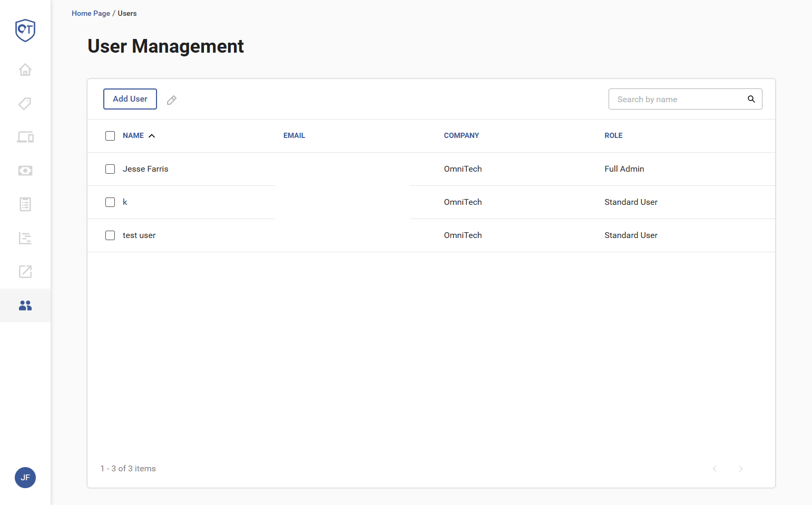The height and width of the screenshot is (505, 812).
Task: Click the search magnifier icon
Action: pos(751,99)
